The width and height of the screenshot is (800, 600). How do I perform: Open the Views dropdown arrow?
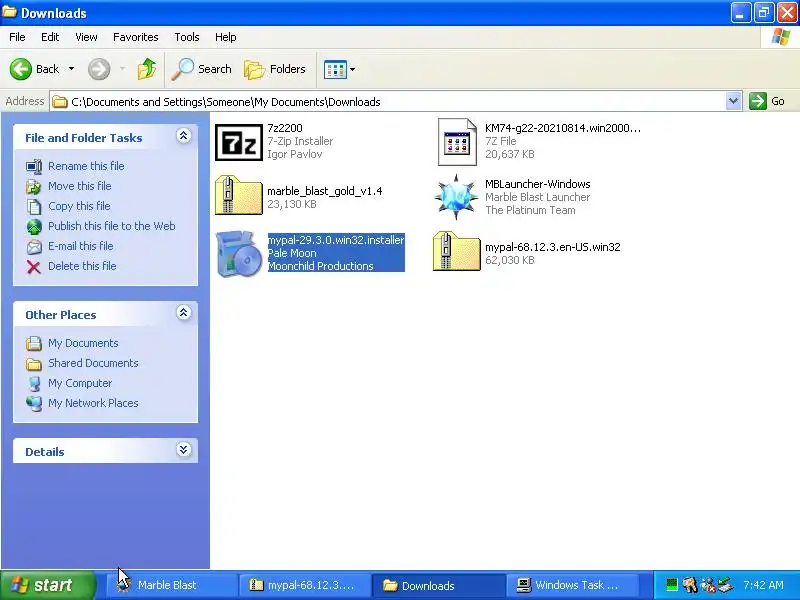tap(352, 69)
